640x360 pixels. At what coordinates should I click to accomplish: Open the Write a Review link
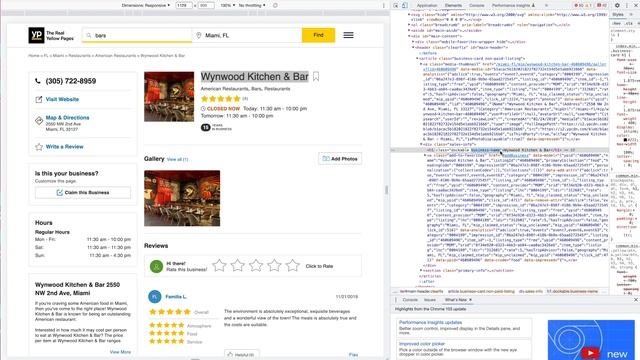64,147
